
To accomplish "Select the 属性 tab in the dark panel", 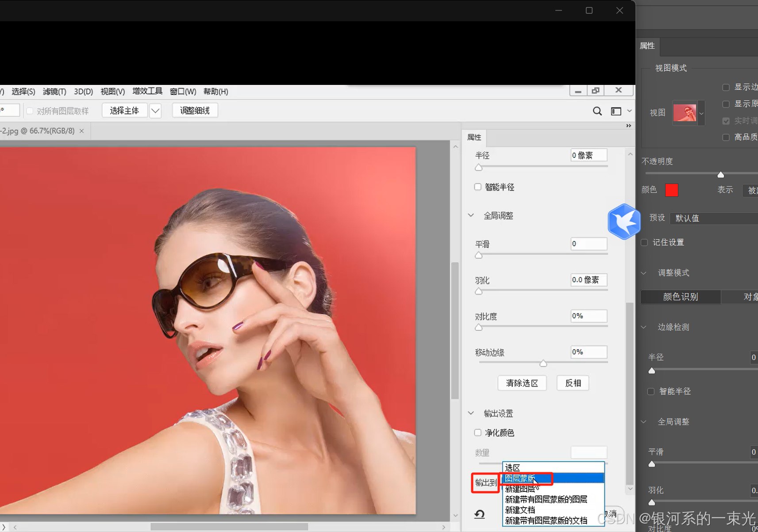I will click(647, 46).
